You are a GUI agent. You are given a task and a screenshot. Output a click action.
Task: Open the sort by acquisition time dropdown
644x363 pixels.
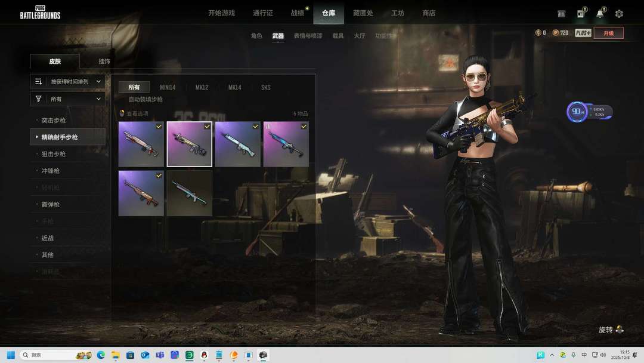tap(68, 81)
